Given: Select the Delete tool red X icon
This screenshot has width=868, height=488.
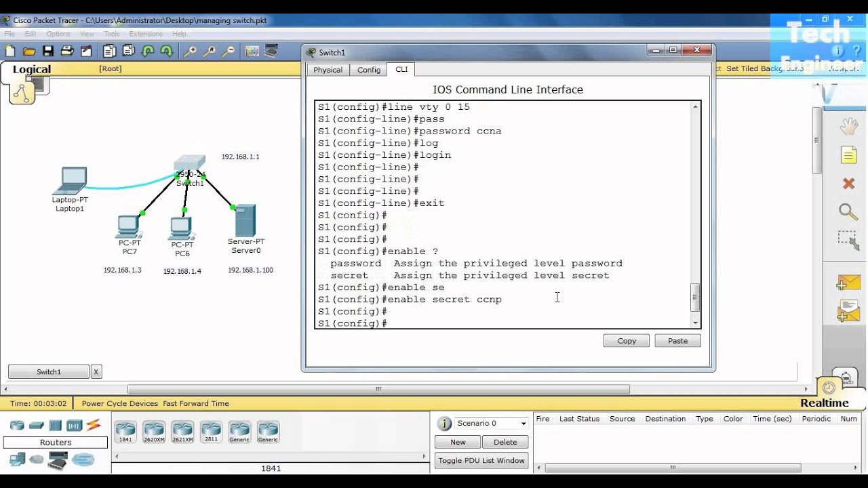Looking at the screenshot, I should [848, 184].
